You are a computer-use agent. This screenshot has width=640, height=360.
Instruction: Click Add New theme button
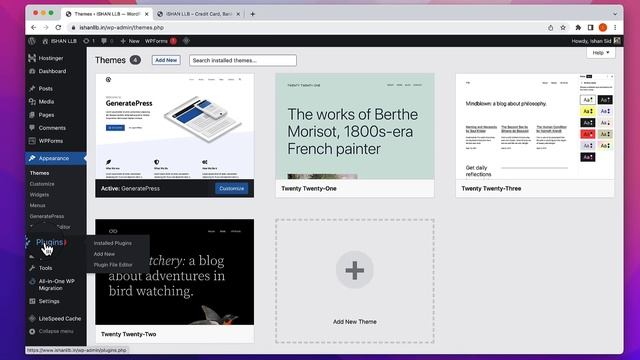[166, 60]
